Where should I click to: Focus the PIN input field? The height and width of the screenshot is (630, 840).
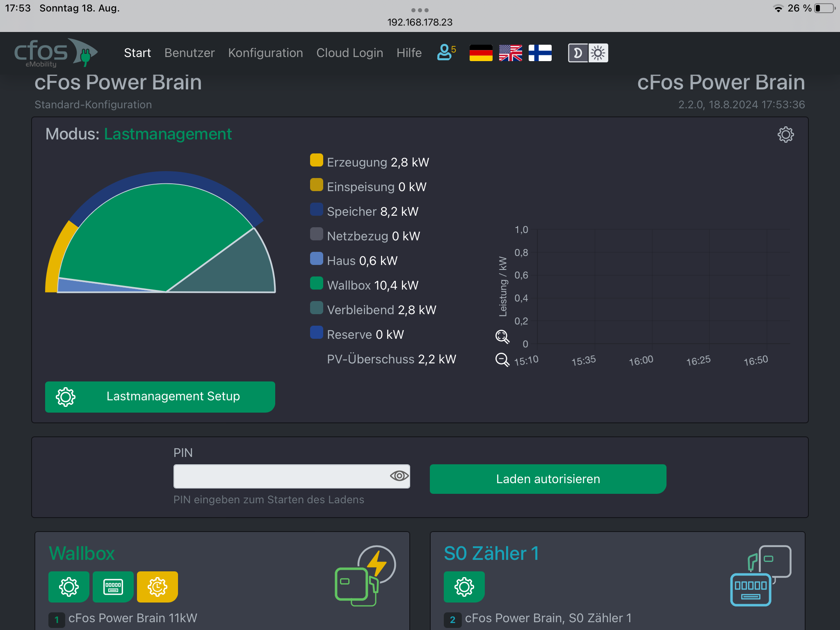click(292, 476)
